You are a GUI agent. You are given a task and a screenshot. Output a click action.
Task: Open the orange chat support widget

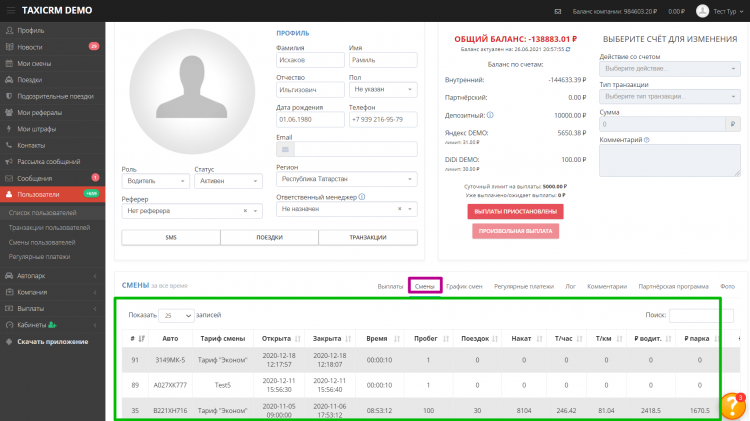[732, 407]
